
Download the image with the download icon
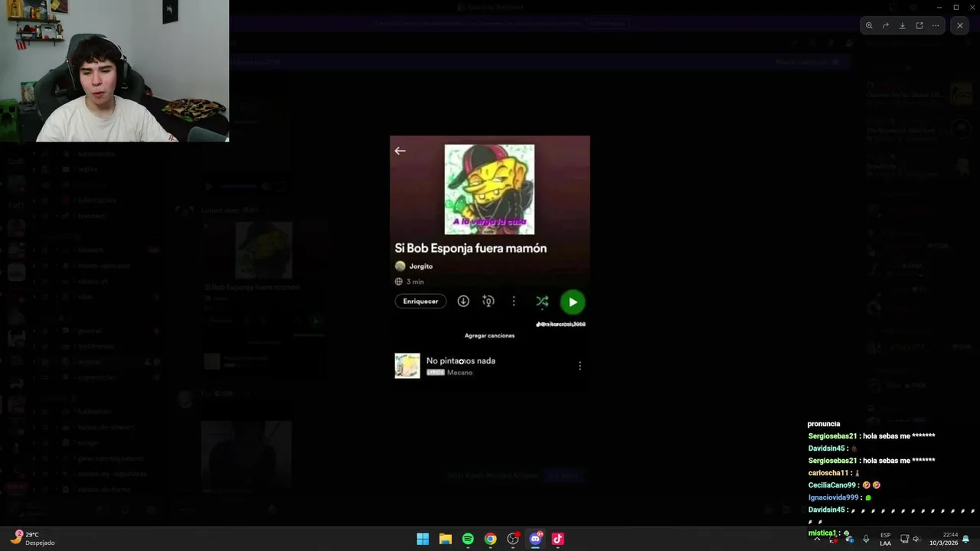[903, 25]
